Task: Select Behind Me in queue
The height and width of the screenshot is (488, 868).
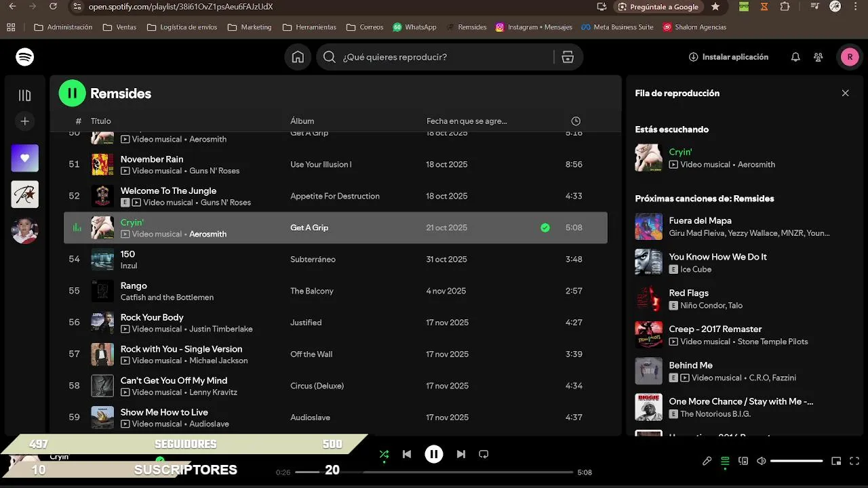Action: tap(690, 365)
